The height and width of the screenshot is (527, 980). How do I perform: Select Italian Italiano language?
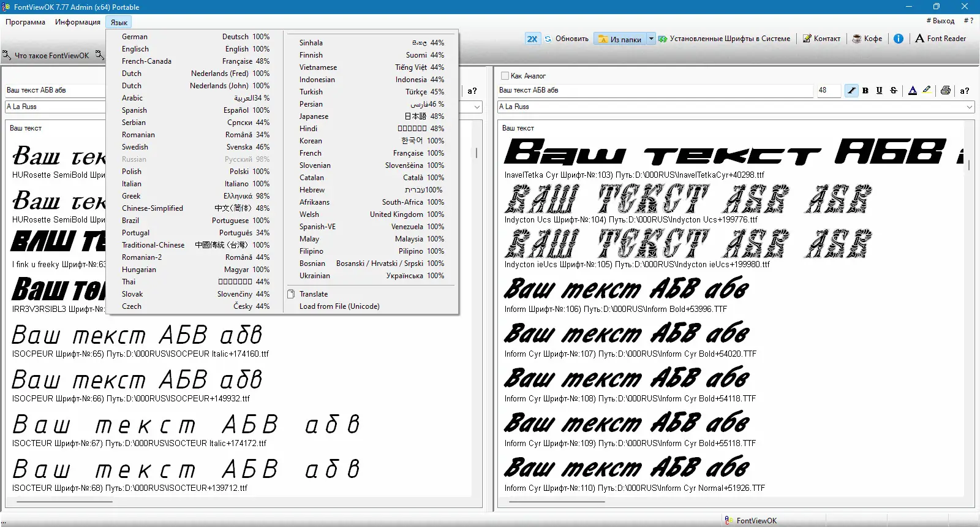coord(195,184)
